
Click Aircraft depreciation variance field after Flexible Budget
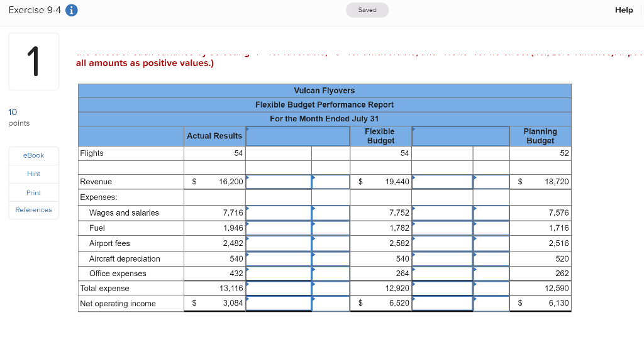(442, 258)
